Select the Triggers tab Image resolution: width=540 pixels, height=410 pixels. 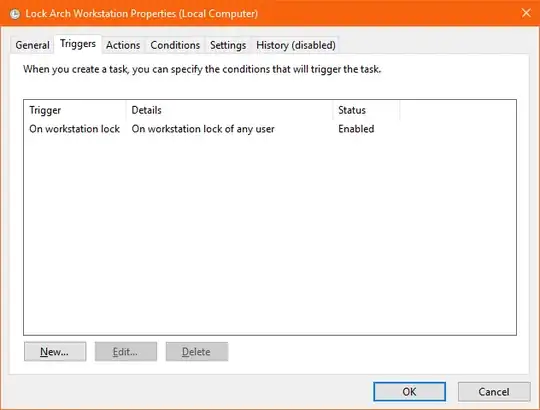point(78,44)
